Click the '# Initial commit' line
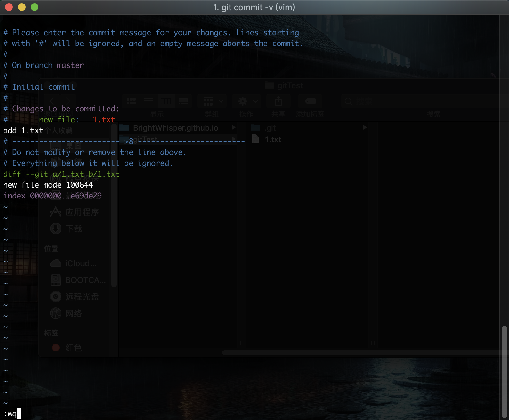The image size is (509, 420). coord(39,87)
